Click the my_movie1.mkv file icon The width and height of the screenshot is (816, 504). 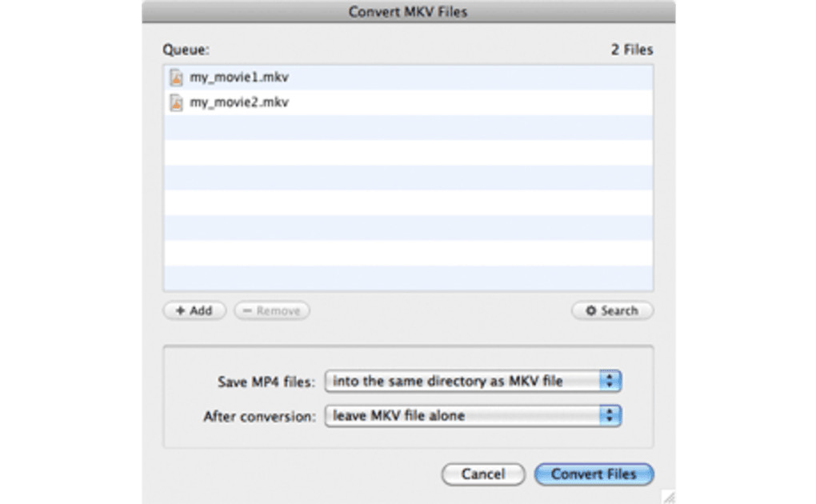tap(176, 78)
